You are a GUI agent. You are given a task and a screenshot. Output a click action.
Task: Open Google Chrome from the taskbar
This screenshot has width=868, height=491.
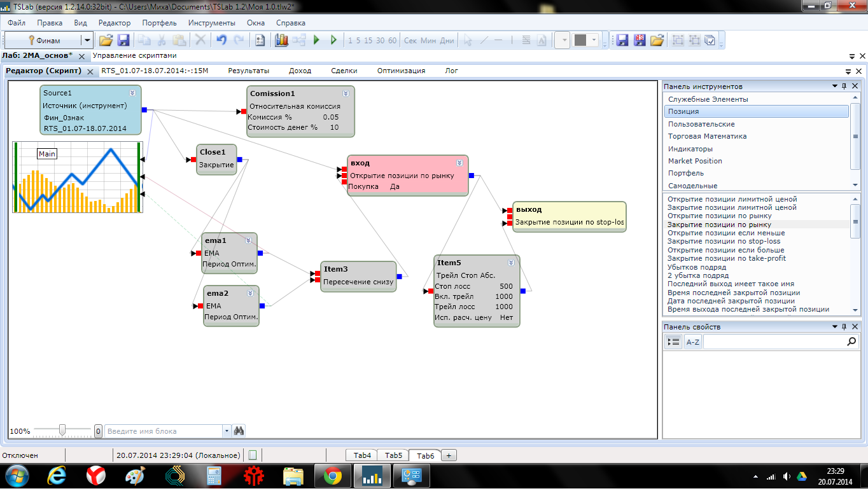(332, 475)
